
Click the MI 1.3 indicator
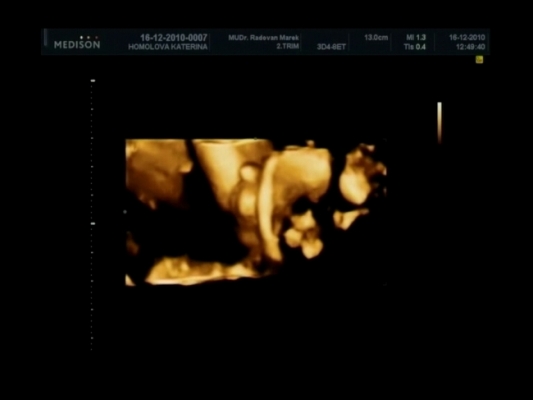tap(416, 37)
